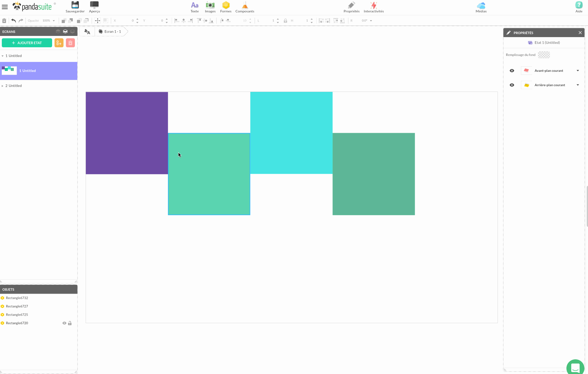Viewport: 588px width, 374px height.
Task: Open the Interactivités panel
Action: [x=374, y=5]
